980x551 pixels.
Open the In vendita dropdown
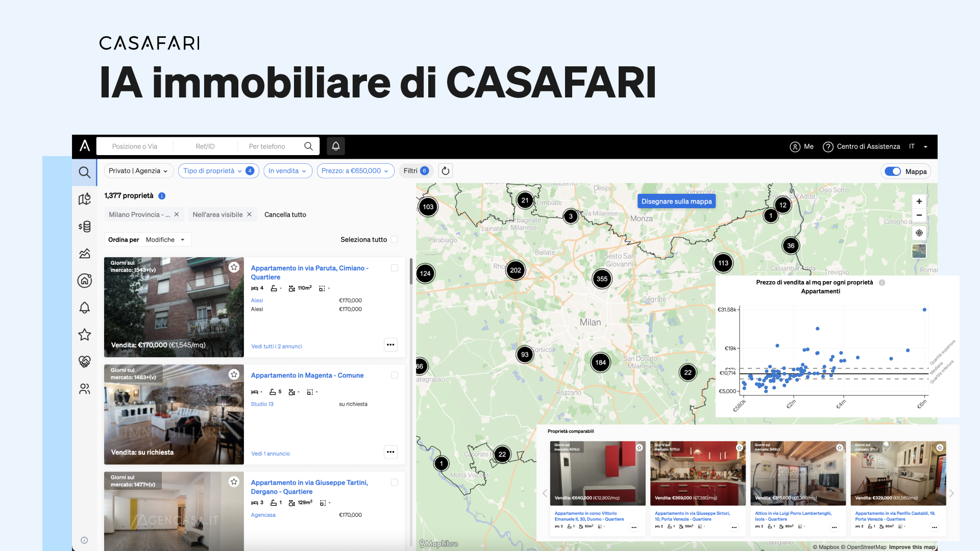coord(288,171)
